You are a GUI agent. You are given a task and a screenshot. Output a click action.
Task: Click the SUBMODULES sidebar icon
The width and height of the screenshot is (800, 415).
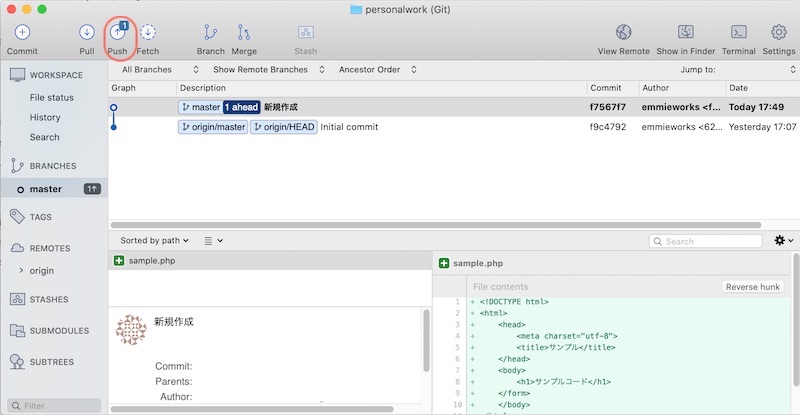click(x=17, y=330)
